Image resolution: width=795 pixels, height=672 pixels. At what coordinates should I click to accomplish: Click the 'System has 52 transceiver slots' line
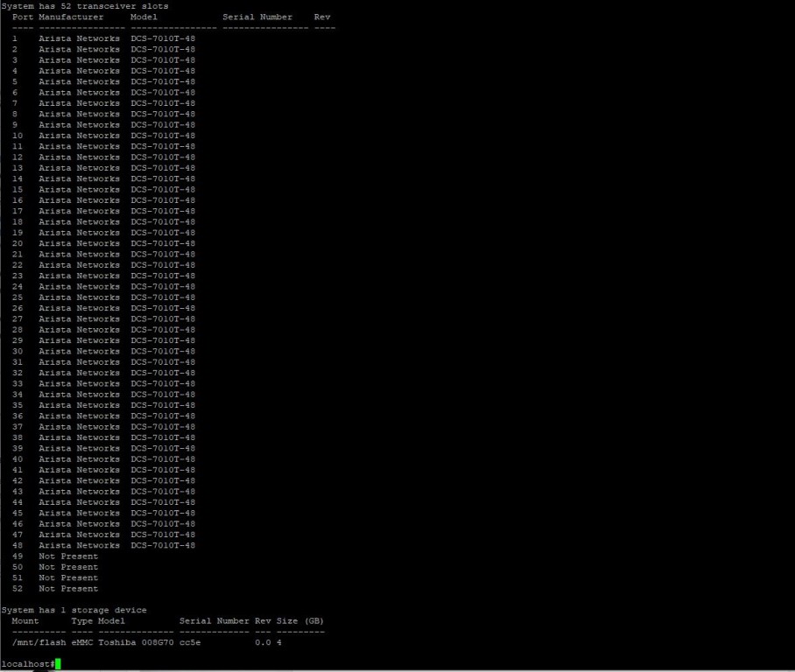click(x=85, y=6)
